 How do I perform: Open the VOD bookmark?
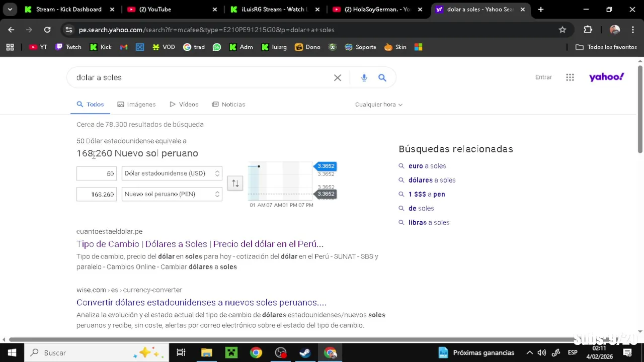click(x=164, y=47)
